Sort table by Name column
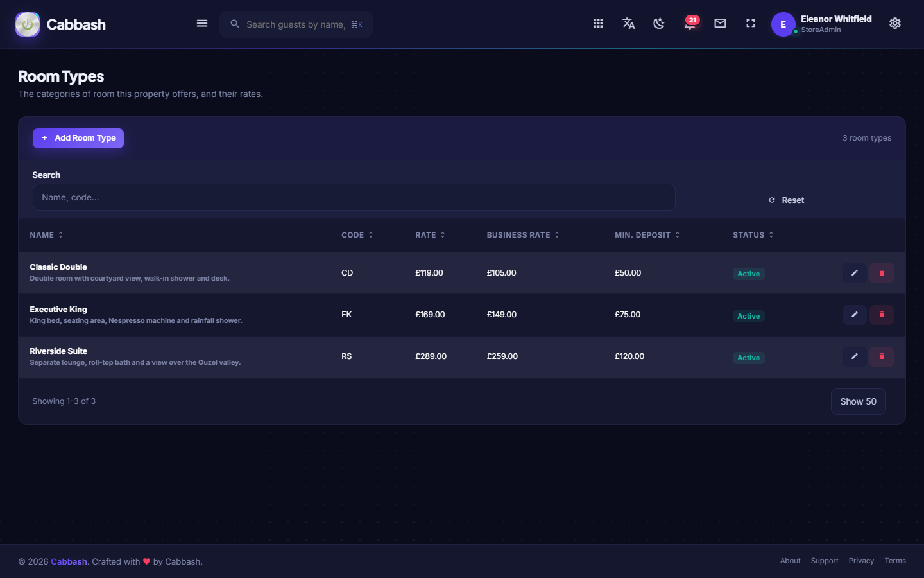The width and height of the screenshot is (924, 578). click(46, 235)
